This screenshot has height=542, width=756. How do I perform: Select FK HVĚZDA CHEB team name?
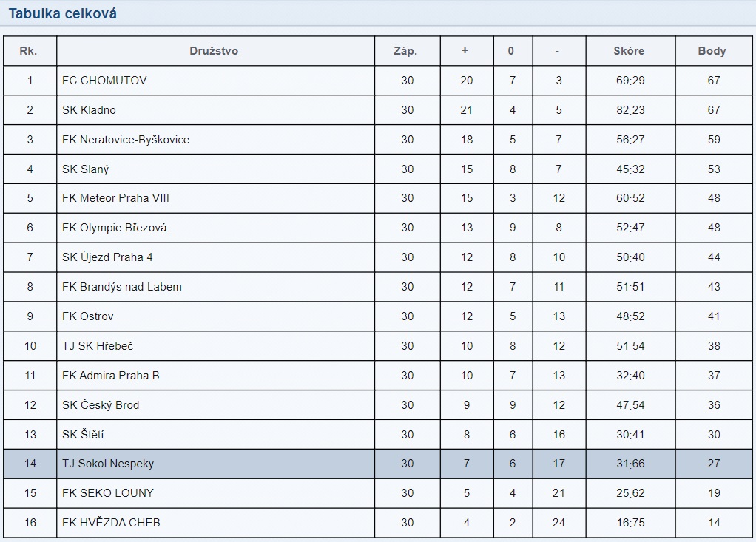111,523
